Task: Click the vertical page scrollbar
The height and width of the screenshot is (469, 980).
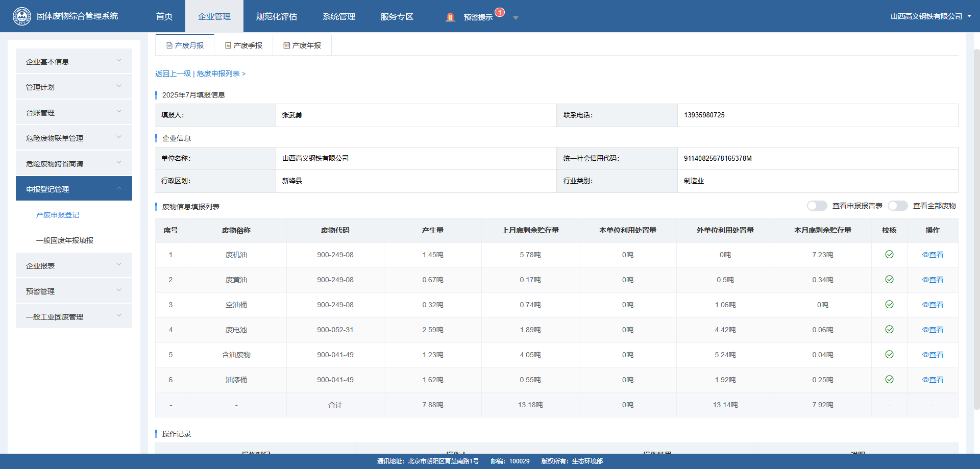Action: click(976, 230)
